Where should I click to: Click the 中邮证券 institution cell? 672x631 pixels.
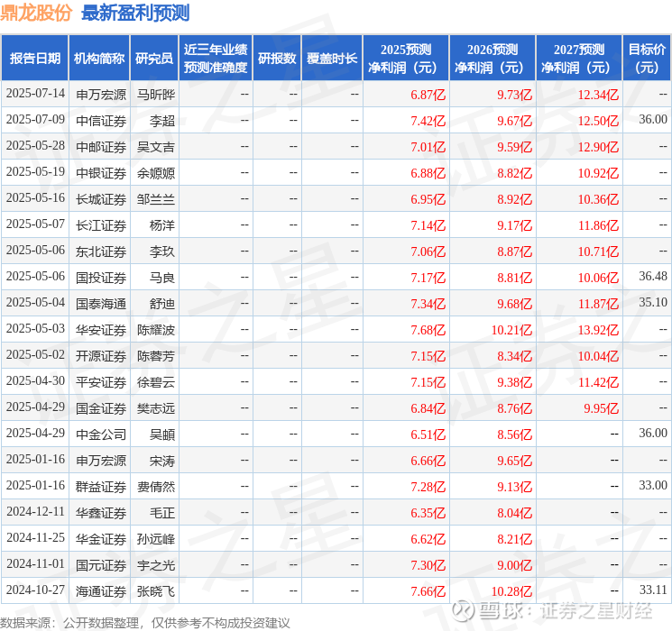101,147
